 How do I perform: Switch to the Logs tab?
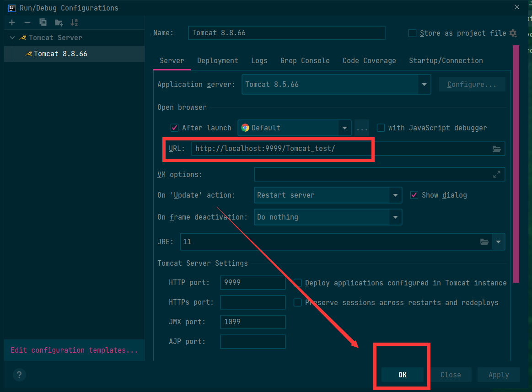click(x=259, y=61)
